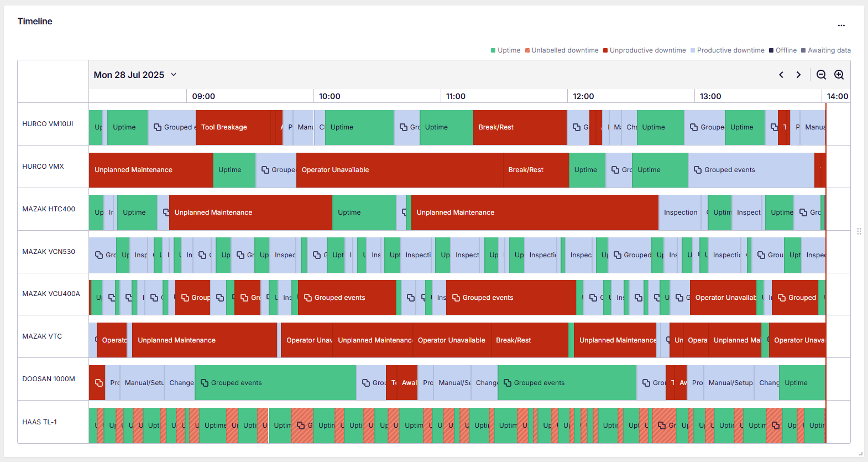
Task: Go to previous time range arrow
Action: click(x=781, y=75)
